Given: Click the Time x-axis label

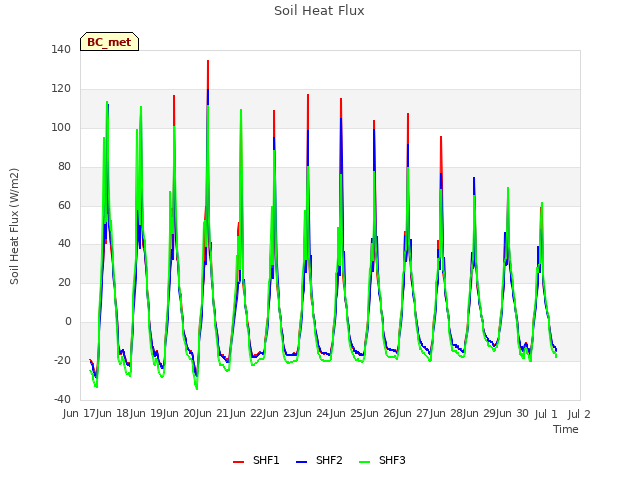Looking at the screenshot, I should [x=566, y=429].
